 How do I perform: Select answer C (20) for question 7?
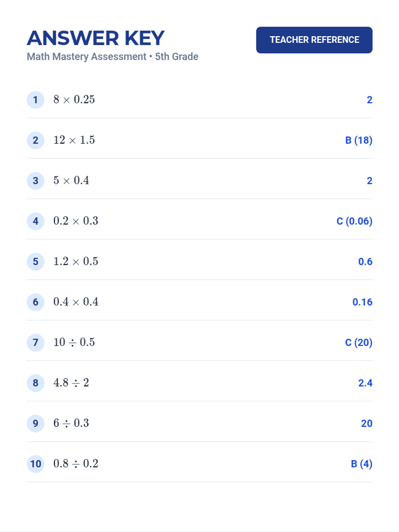click(x=359, y=342)
